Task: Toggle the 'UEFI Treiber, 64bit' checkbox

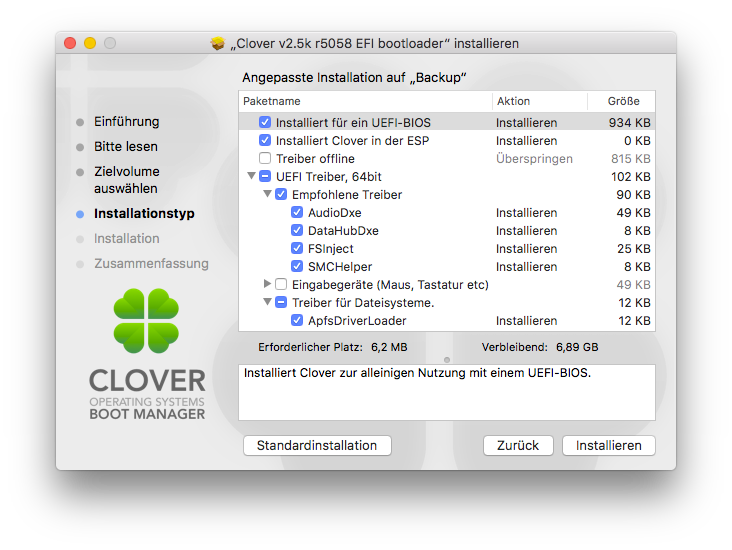Action: click(x=265, y=176)
